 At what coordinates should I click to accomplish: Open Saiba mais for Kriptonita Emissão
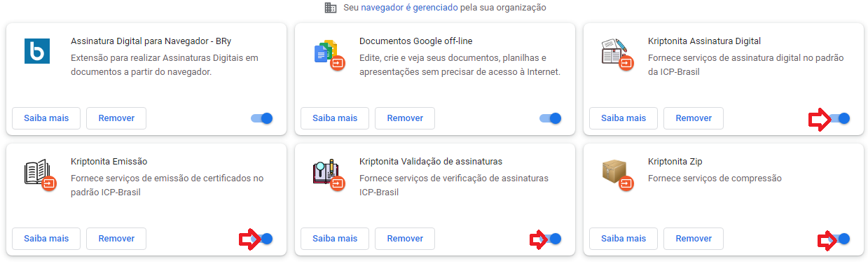46,239
